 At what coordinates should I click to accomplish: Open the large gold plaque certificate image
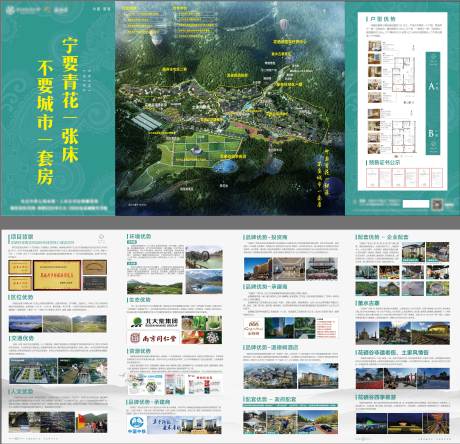point(57,275)
